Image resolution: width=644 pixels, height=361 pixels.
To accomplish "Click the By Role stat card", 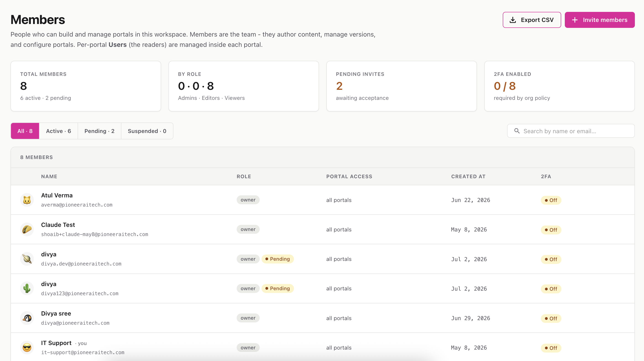I will (244, 86).
